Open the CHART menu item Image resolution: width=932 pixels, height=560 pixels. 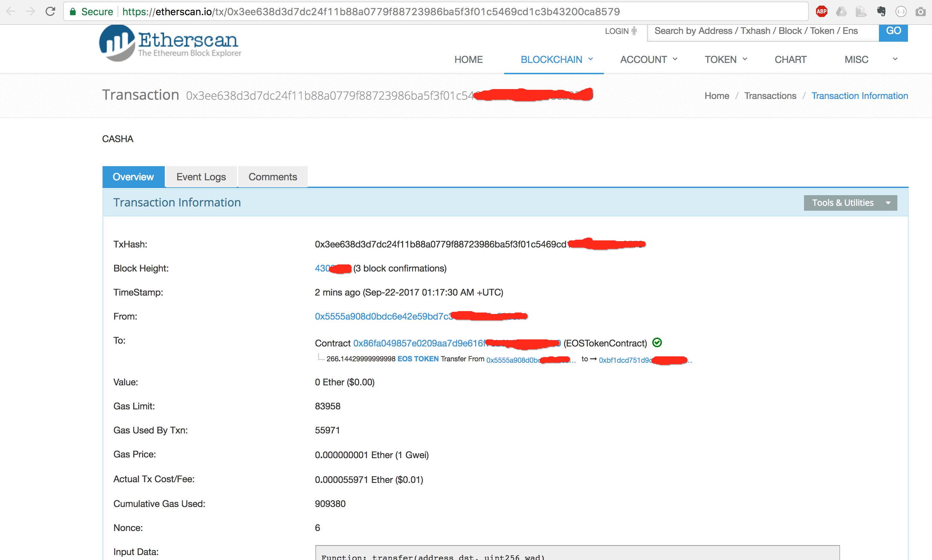point(791,60)
